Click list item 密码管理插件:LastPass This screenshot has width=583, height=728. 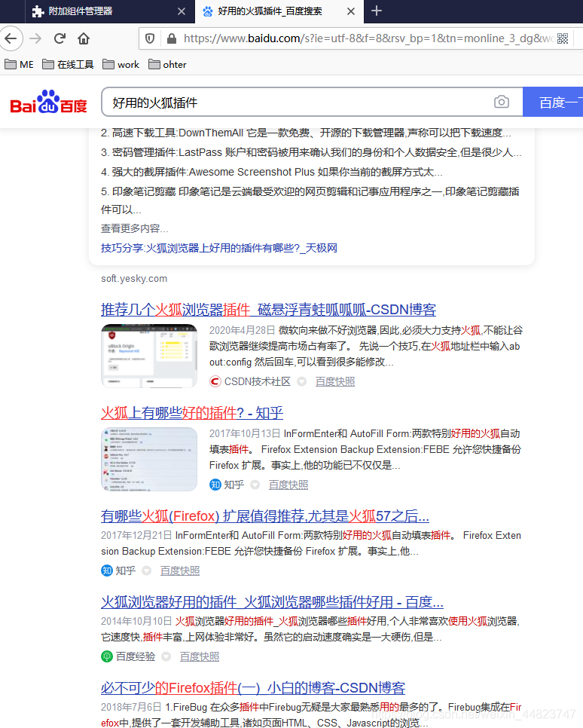coord(311,152)
